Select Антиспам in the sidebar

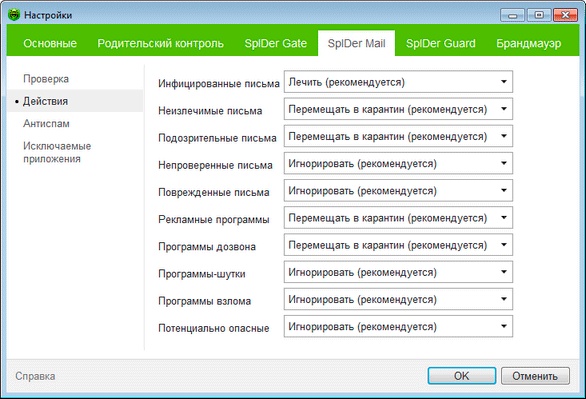pyautogui.click(x=46, y=124)
